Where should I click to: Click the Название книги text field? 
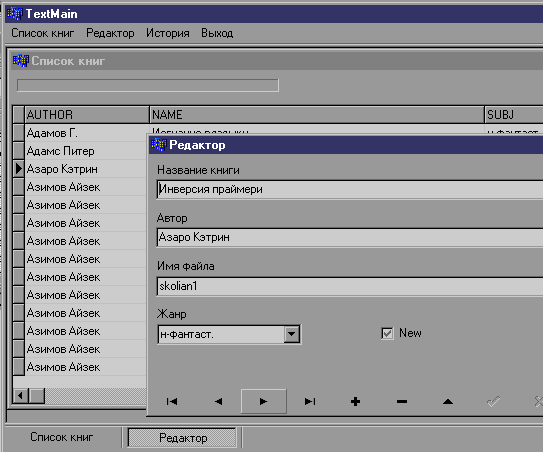coord(350,189)
